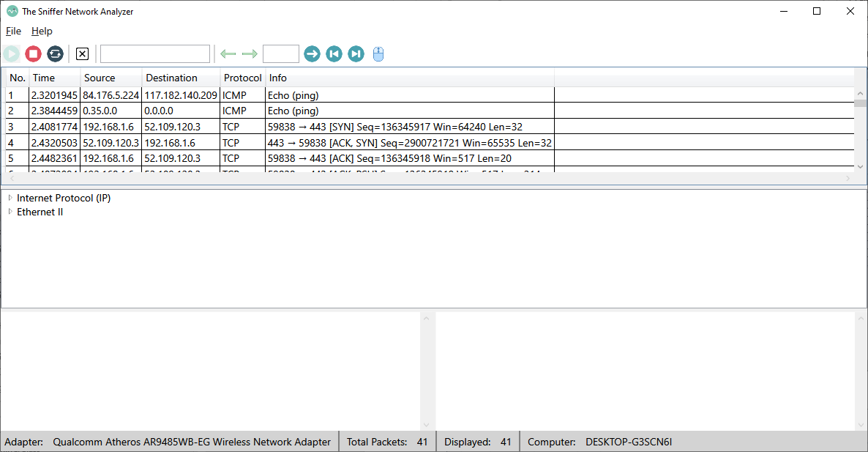Click the right bottom pane scroll down arrow
This screenshot has height=452, width=868.
tap(861, 425)
